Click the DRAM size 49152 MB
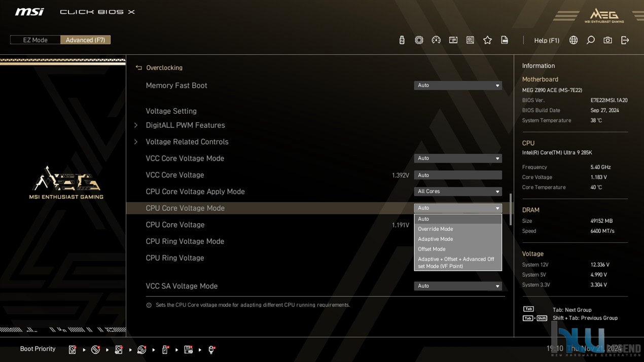The width and height of the screenshot is (644, 362). click(601, 221)
